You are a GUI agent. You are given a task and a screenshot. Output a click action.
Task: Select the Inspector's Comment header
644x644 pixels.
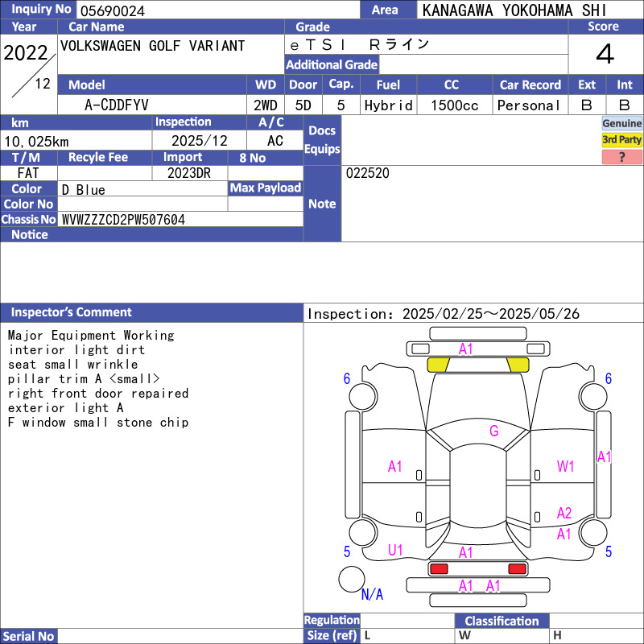pos(72,312)
